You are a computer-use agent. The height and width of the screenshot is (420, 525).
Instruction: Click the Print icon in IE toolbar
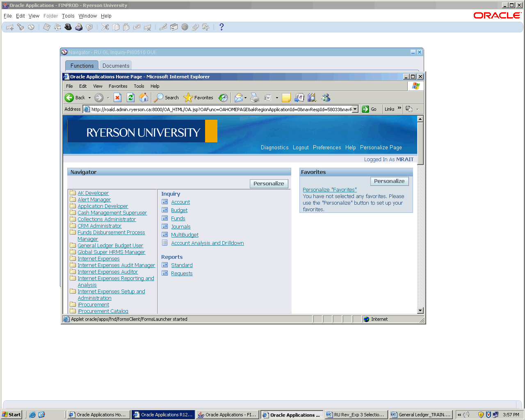click(255, 98)
